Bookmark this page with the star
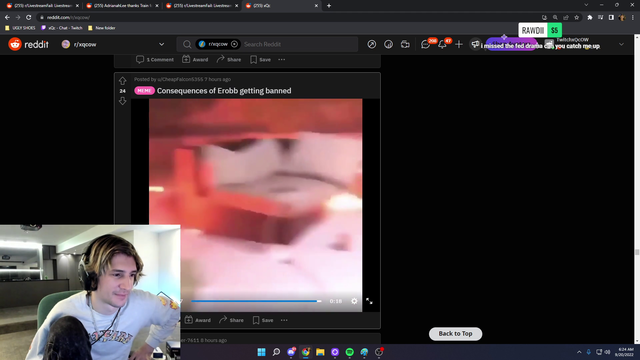The image size is (640, 360). click(x=576, y=18)
